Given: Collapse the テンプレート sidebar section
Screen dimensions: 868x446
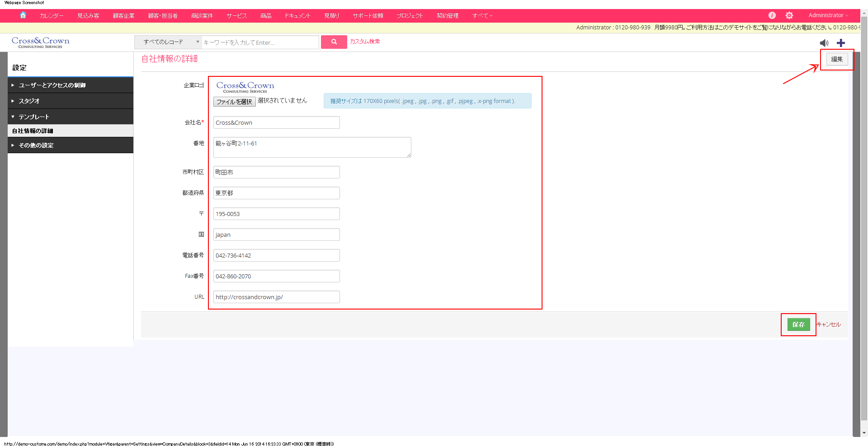Looking at the screenshot, I should 33,117.
